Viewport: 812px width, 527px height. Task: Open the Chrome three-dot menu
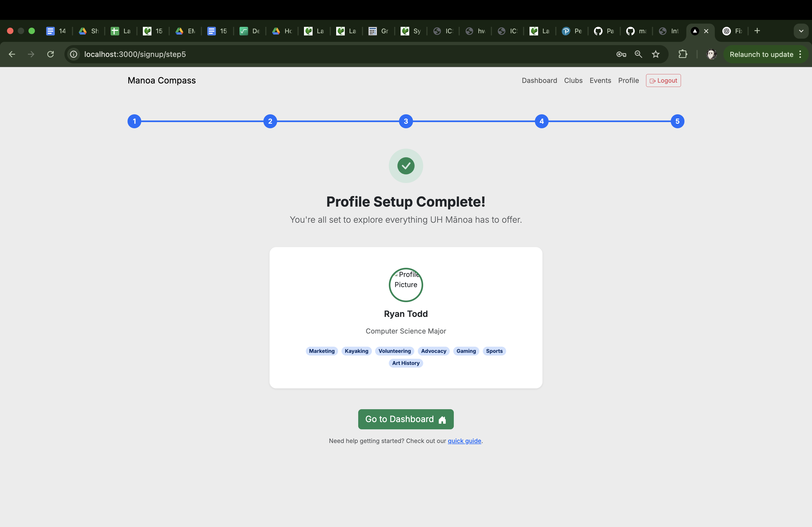(800, 54)
